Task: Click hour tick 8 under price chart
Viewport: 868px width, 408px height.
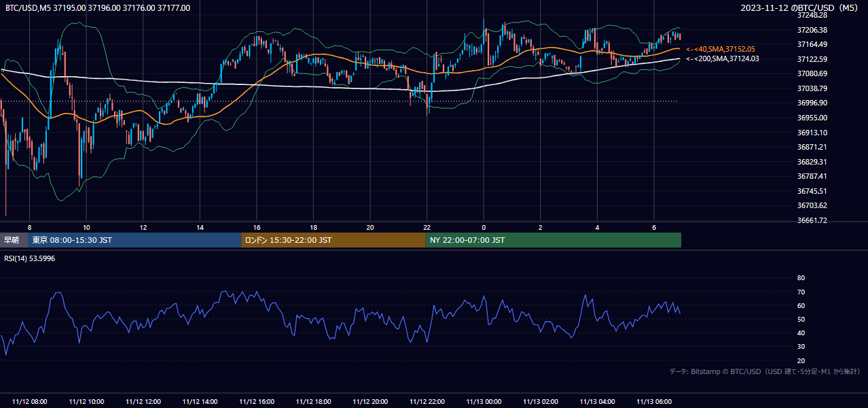Action: (29, 227)
